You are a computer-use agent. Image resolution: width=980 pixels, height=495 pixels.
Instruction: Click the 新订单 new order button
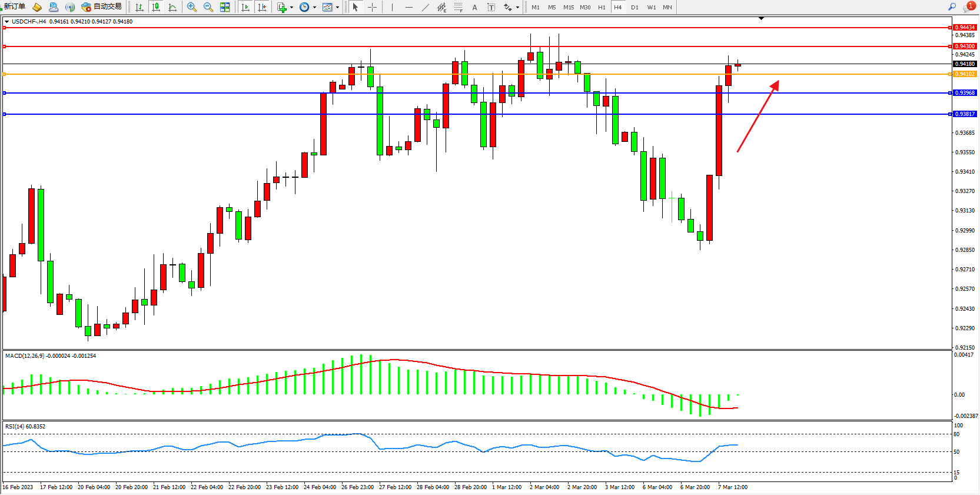13,6
